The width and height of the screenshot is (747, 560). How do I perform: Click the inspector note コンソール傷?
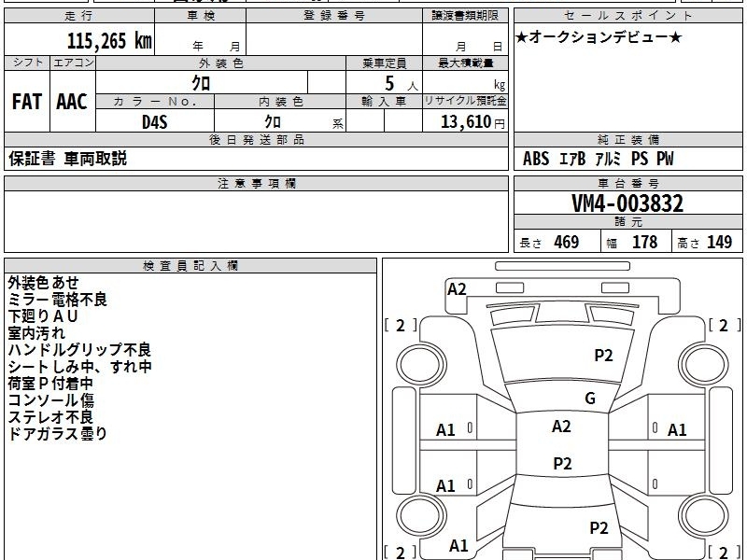[51, 400]
